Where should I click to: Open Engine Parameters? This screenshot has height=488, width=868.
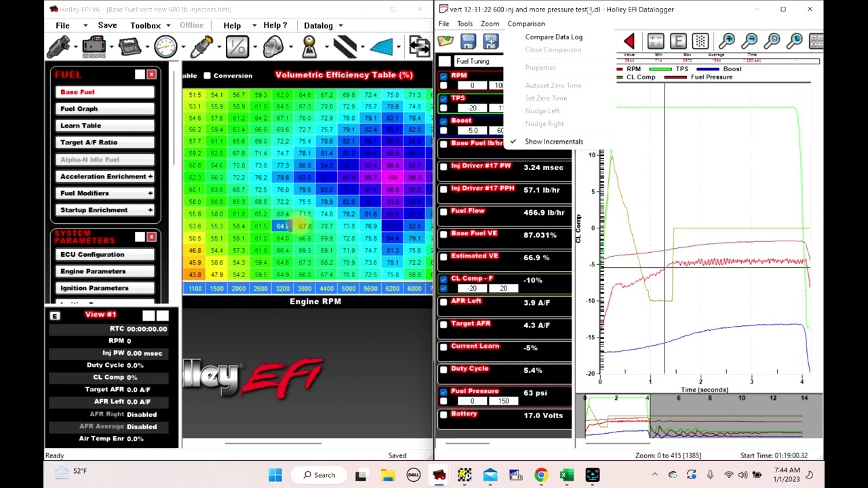(105, 271)
